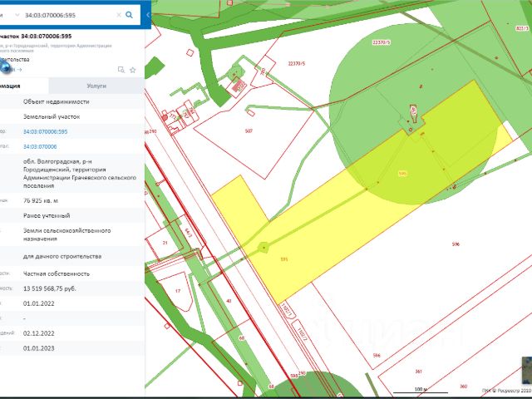Click the date 01.01.2022
Viewport: 532px width, 399px height.
click(x=39, y=303)
